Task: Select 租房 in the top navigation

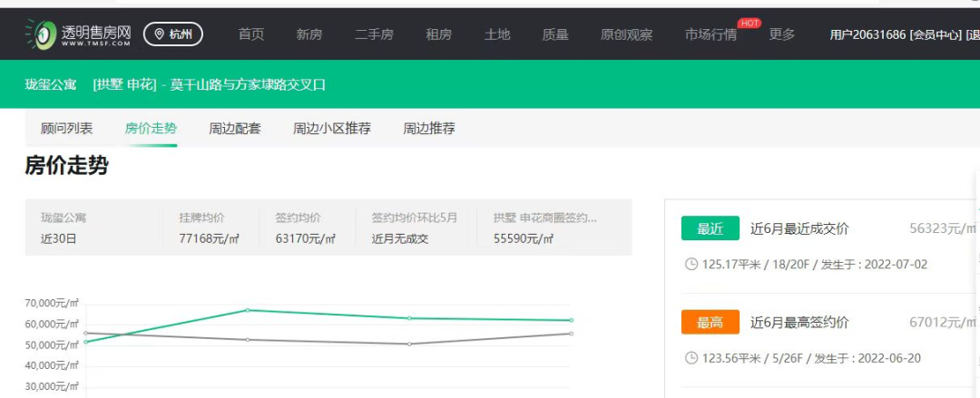Action: click(x=438, y=34)
